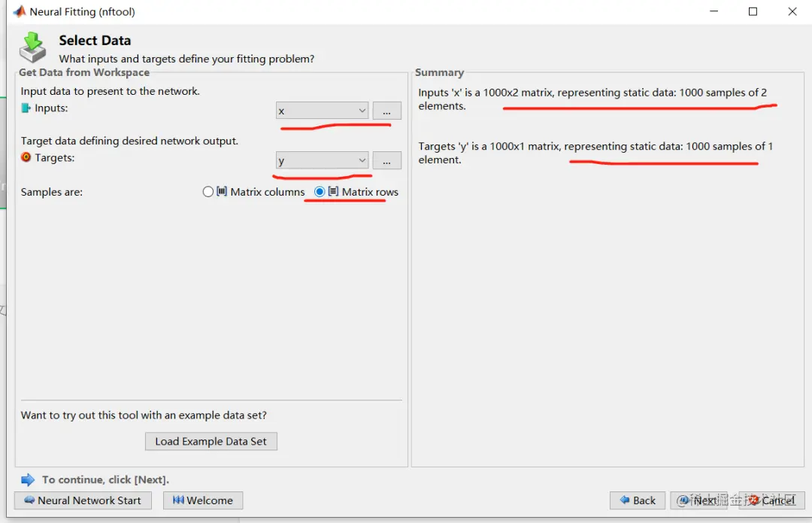The height and width of the screenshot is (523, 812).
Task: Return to the Welcome page
Action: (x=203, y=500)
